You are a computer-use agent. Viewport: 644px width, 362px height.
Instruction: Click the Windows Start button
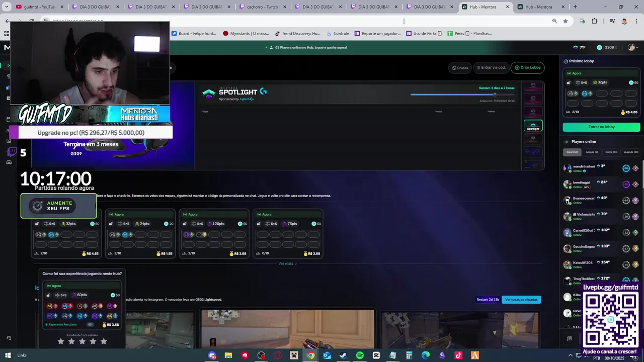tap(8, 355)
